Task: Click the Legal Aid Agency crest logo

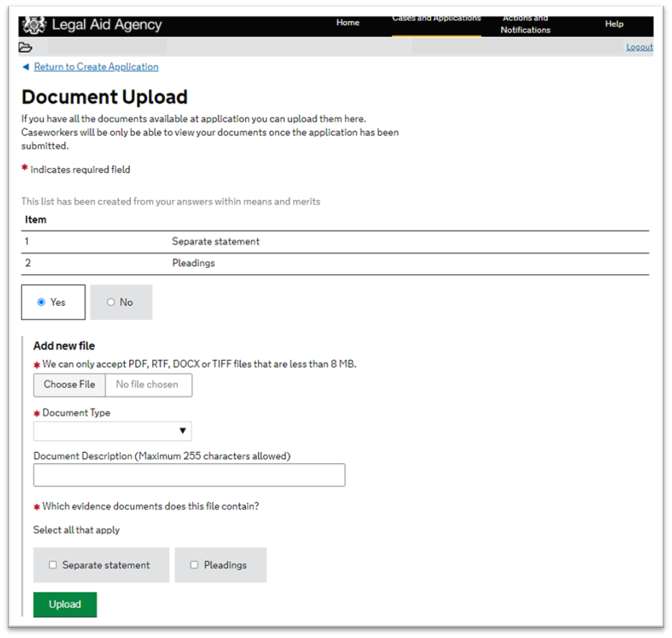Action: point(34,25)
